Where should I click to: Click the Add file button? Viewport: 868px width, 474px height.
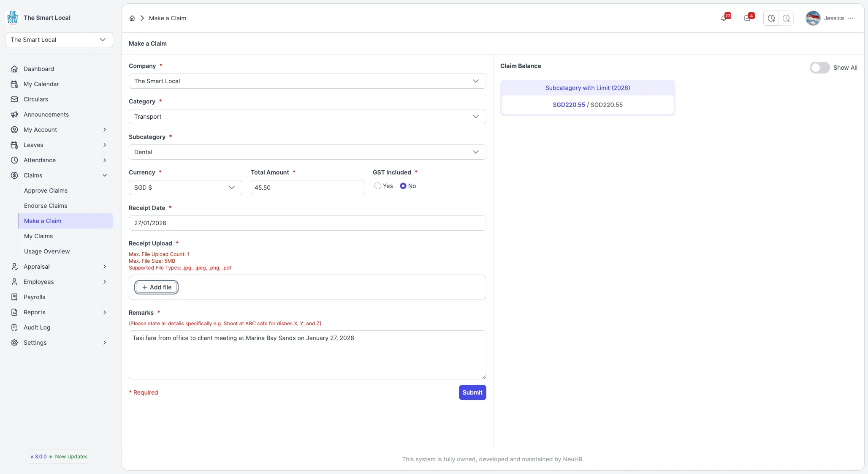157,287
